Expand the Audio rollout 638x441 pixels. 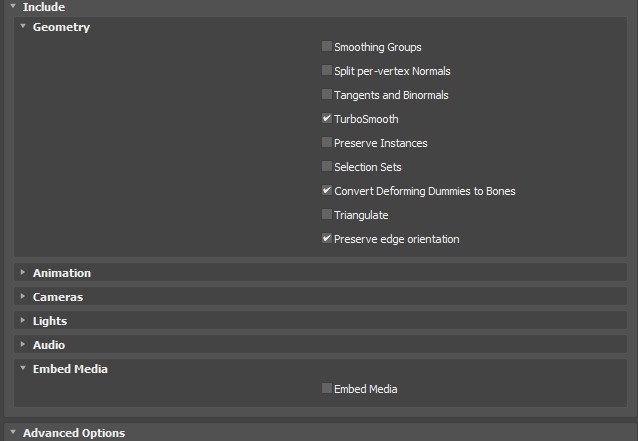pos(23,344)
